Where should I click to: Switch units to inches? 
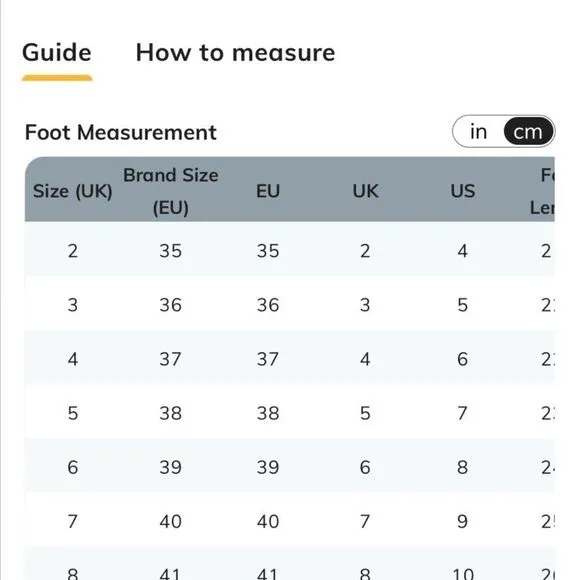(x=478, y=132)
